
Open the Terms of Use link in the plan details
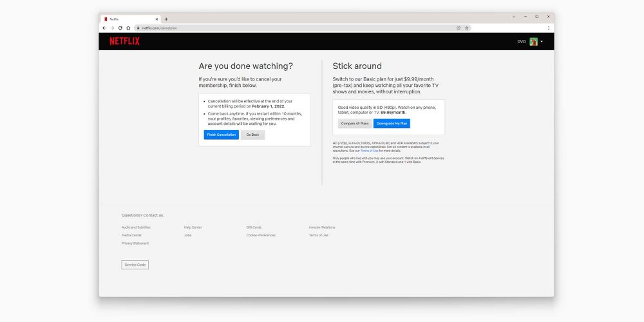click(370, 151)
